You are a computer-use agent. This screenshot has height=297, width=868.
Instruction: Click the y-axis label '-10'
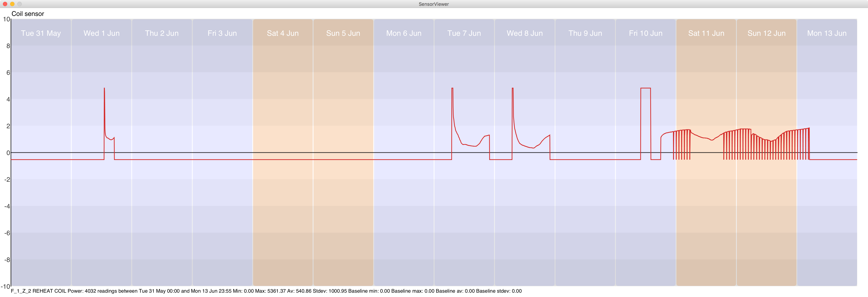(5, 287)
